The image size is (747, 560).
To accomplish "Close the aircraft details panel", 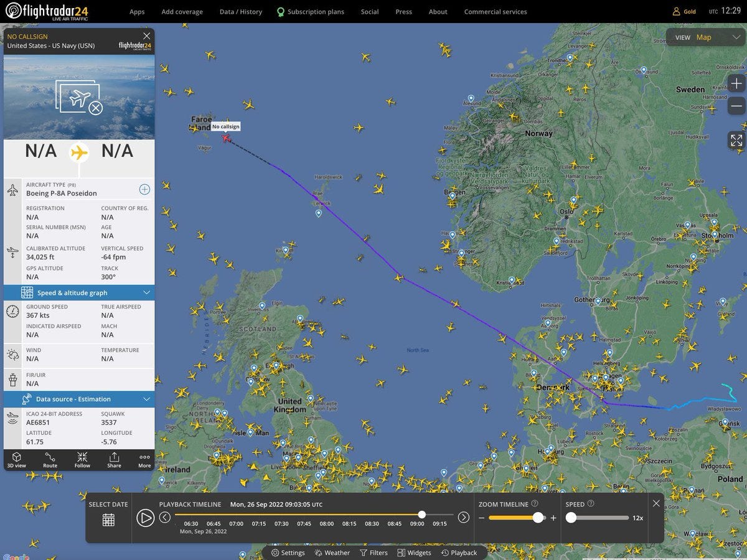I will (147, 36).
